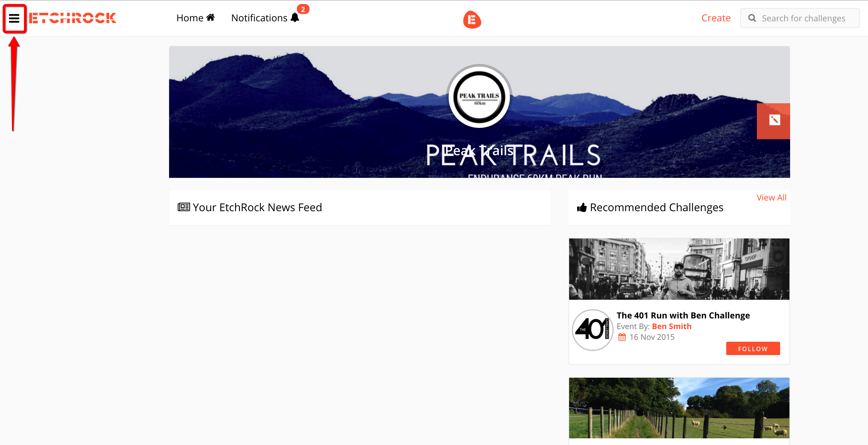Image resolution: width=868 pixels, height=445 pixels.
Task: Click the Create link
Action: (x=716, y=18)
